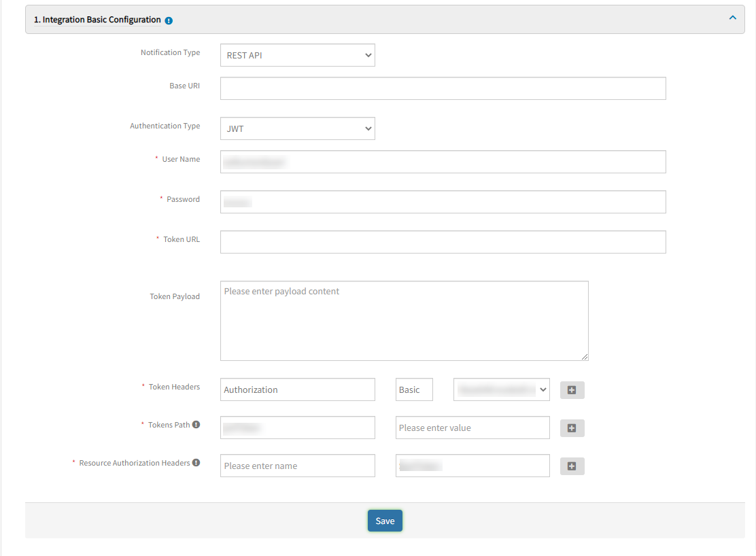This screenshot has width=756, height=556.
Task: Click the Tokens Path label text
Action: coord(169,425)
